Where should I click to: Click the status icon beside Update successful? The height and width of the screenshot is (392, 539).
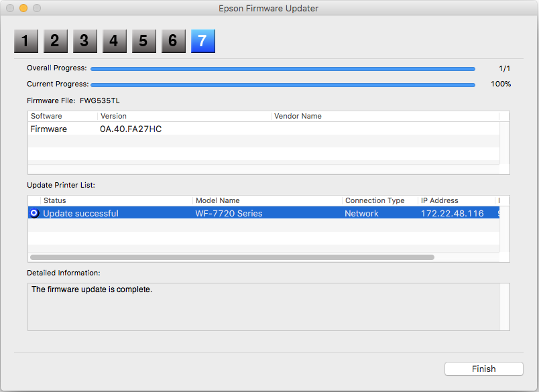(34, 213)
